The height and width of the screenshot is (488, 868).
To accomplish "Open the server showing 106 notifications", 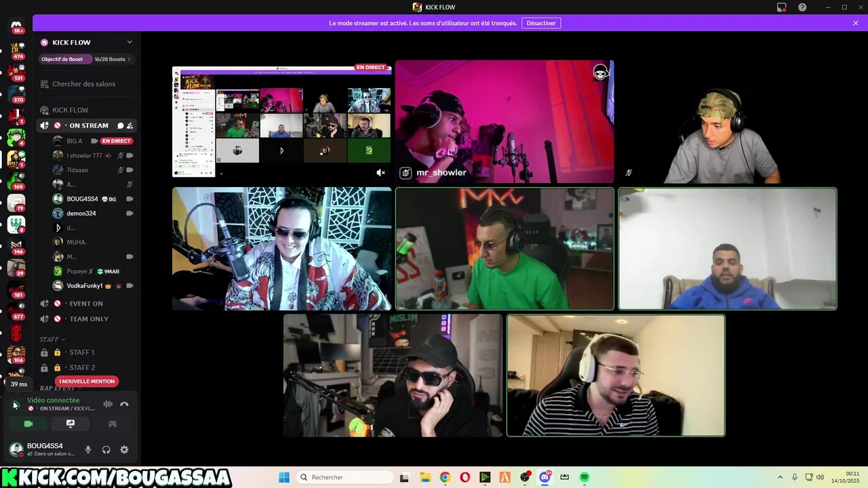I will point(16,354).
